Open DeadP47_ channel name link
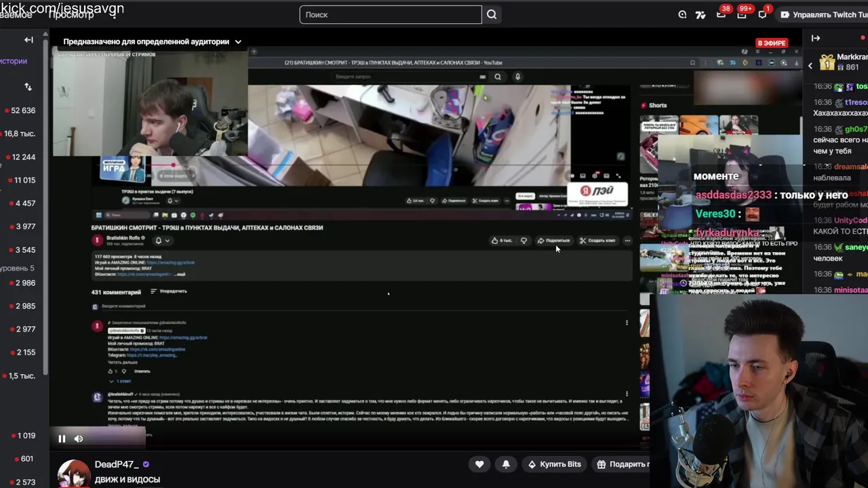Screen dimensions: 868x488 point(117,464)
